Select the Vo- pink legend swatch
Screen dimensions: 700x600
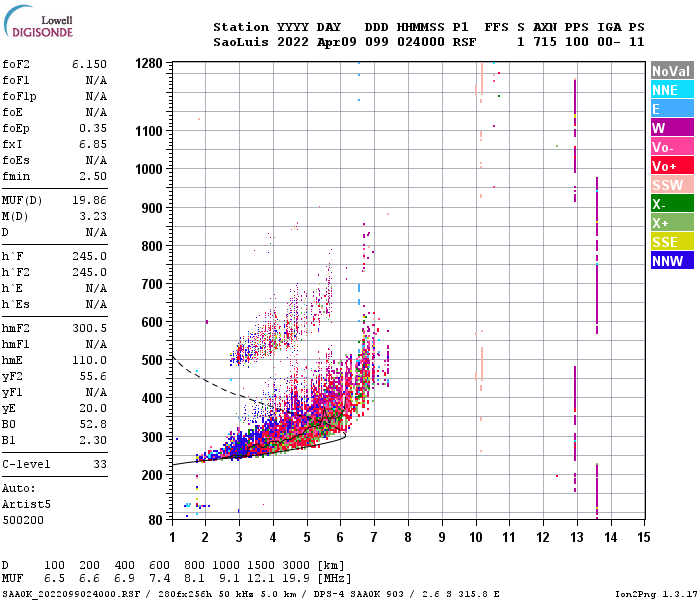point(672,147)
